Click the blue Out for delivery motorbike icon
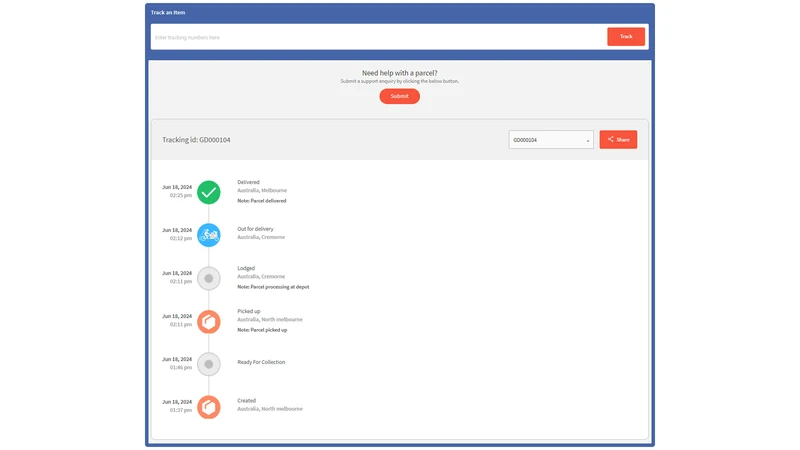Image resolution: width=800 pixels, height=450 pixels. coord(209,235)
